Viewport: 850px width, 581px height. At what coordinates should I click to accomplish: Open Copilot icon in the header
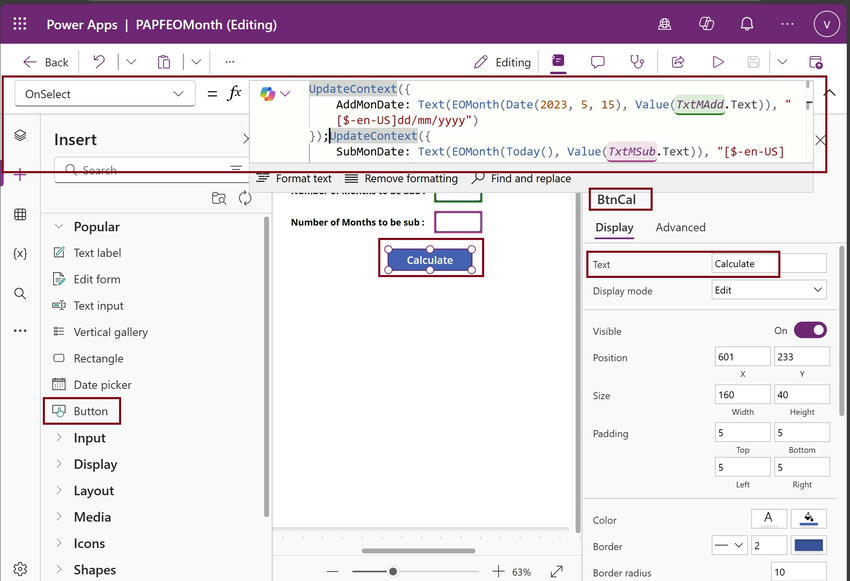[706, 24]
